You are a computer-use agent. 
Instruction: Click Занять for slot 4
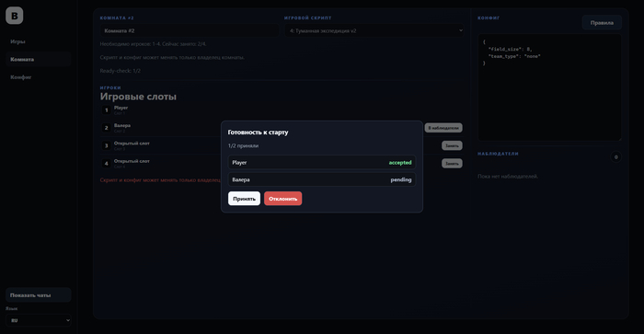pos(452,164)
